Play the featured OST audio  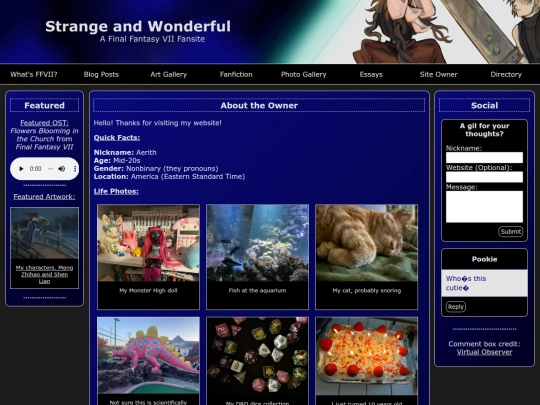pyautogui.click(x=21, y=169)
